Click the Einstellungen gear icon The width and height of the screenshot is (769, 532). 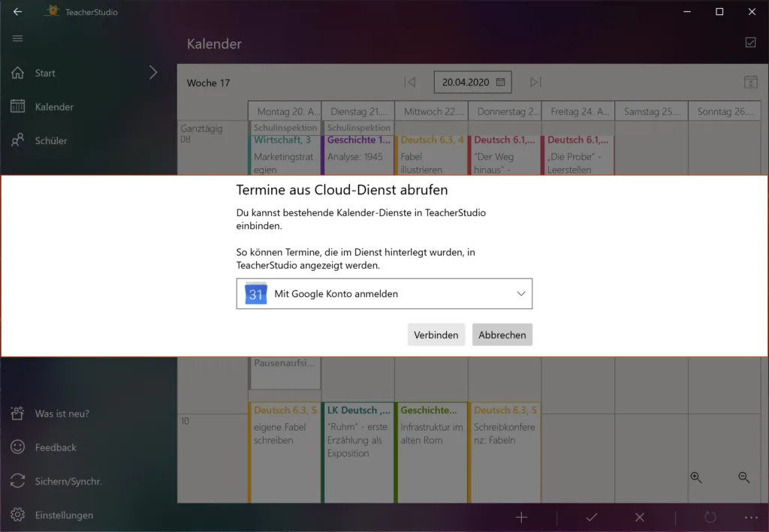click(18, 514)
